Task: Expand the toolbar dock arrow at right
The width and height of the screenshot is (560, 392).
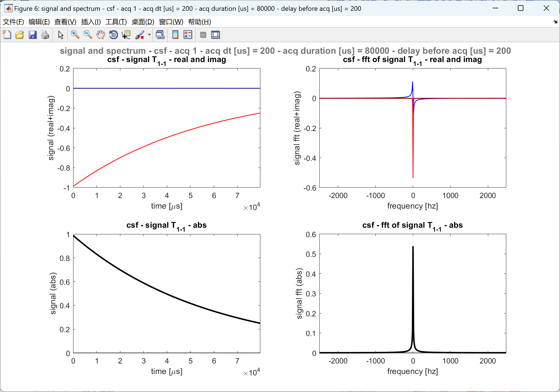Action: (x=555, y=22)
